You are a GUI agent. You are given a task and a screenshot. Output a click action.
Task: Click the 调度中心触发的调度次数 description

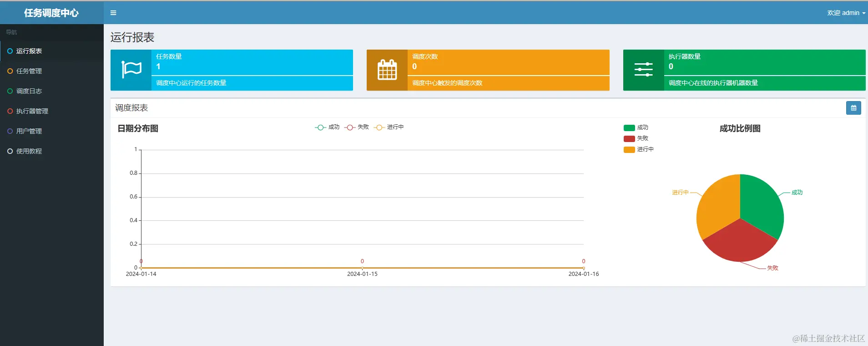[x=447, y=83]
